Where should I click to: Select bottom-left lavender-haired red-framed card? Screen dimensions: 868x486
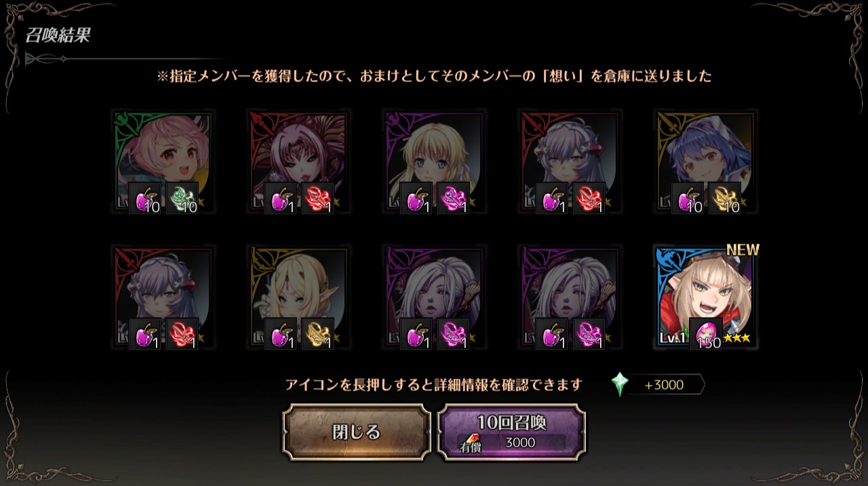(x=163, y=297)
